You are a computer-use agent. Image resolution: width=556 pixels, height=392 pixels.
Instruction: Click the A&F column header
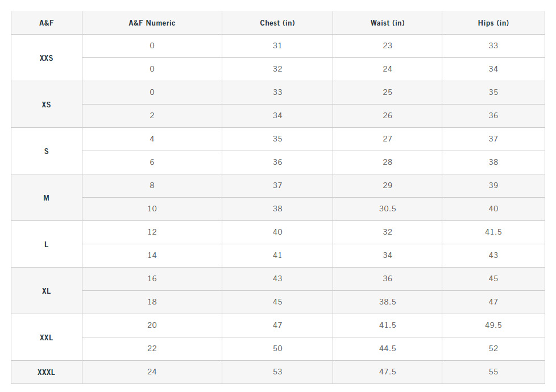click(x=47, y=23)
